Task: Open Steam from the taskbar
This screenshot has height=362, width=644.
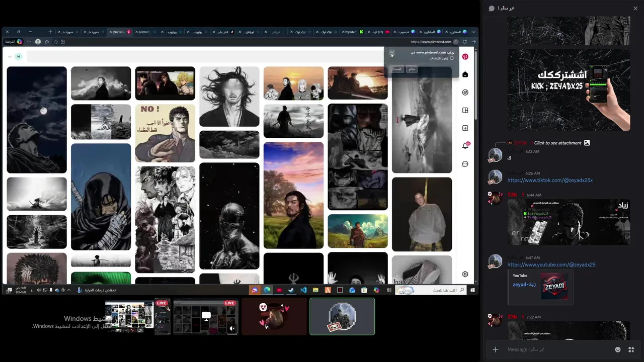Action: pos(291,290)
